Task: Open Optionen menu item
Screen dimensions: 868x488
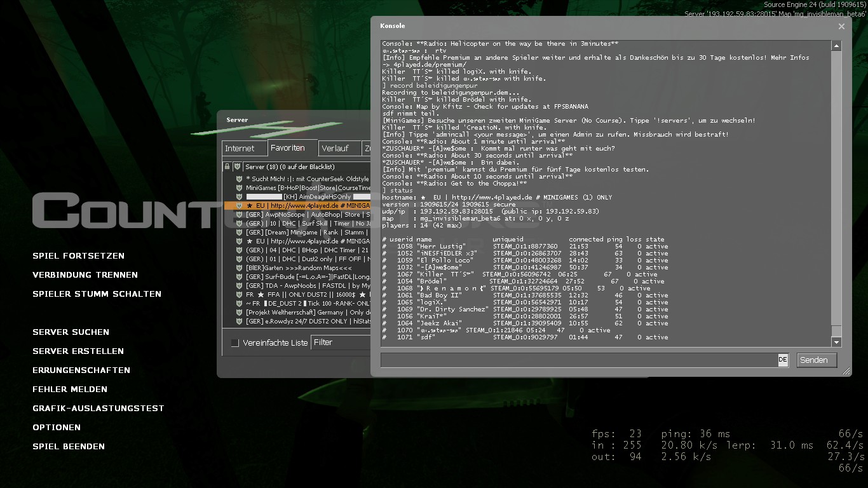Action: click(x=57, y=427)
